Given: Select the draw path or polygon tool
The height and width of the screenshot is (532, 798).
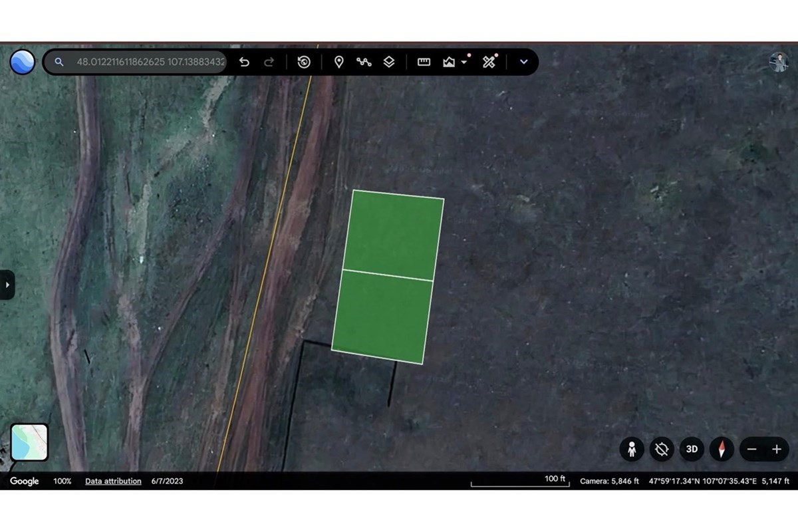Looking at the screenshot, I should pyautogui.click(x=364, y=62).
